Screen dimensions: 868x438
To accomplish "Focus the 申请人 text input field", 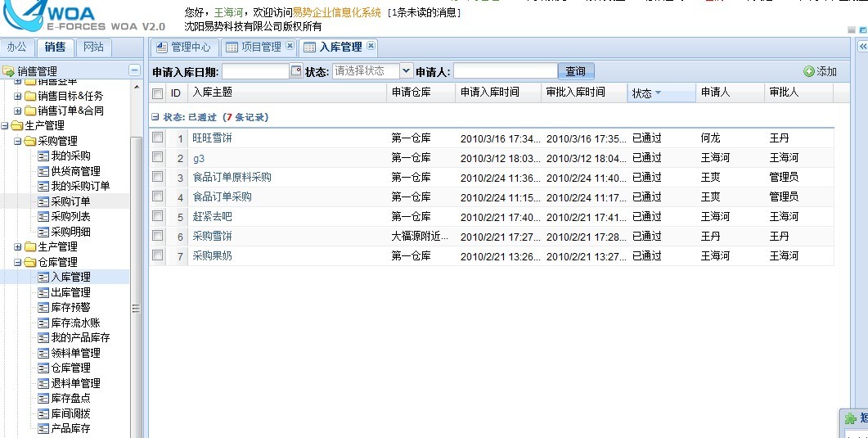I will click(505, 71).
